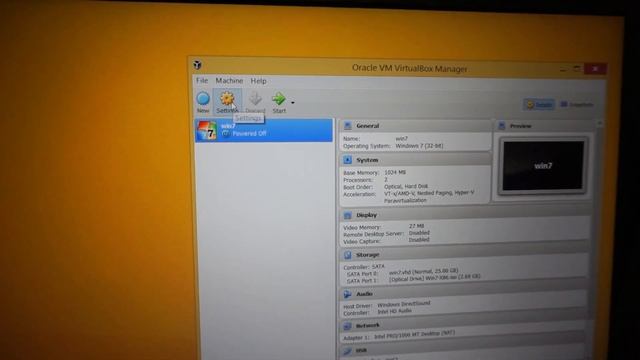Click the New virtual machine icon
640x360 pixels.
click(203, 99)
